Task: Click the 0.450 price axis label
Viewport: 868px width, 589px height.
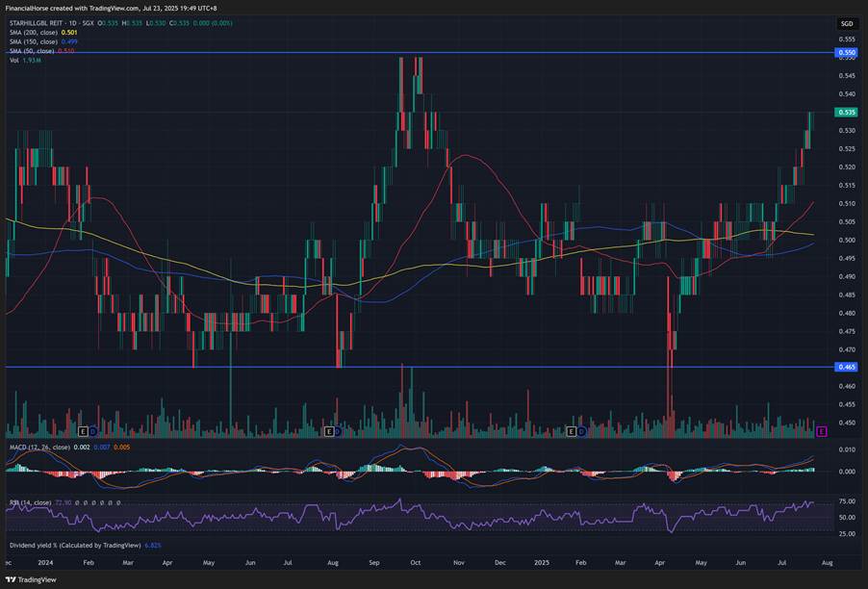Action: [x=847, y=423]
